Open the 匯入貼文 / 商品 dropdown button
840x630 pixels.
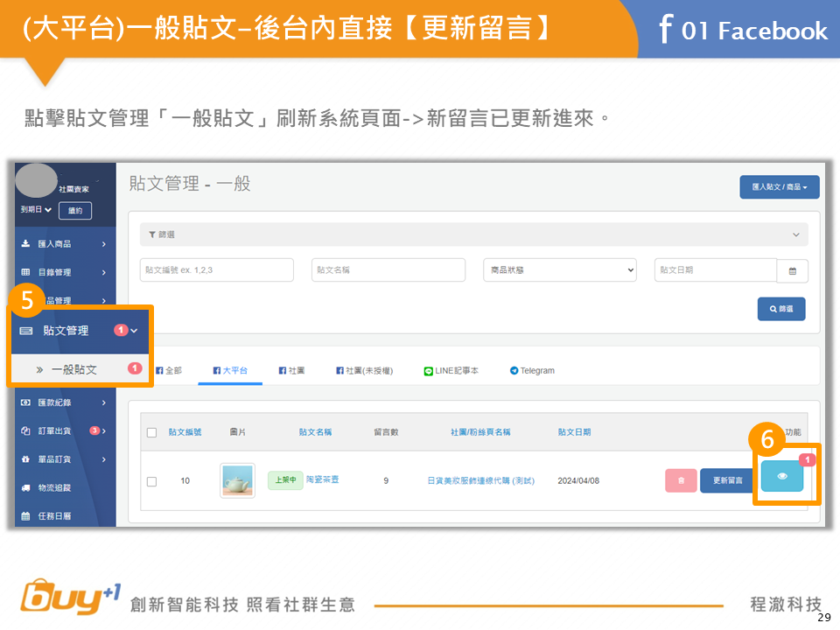(x=779, y=187)
